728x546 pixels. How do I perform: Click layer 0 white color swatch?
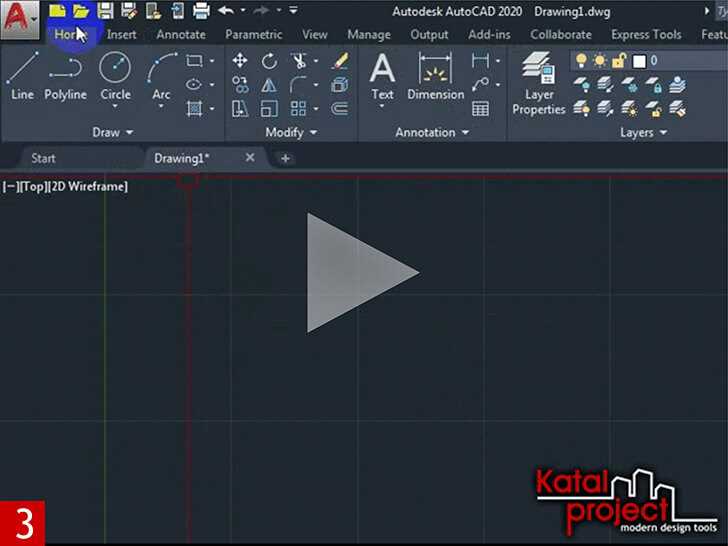point(639,61)
